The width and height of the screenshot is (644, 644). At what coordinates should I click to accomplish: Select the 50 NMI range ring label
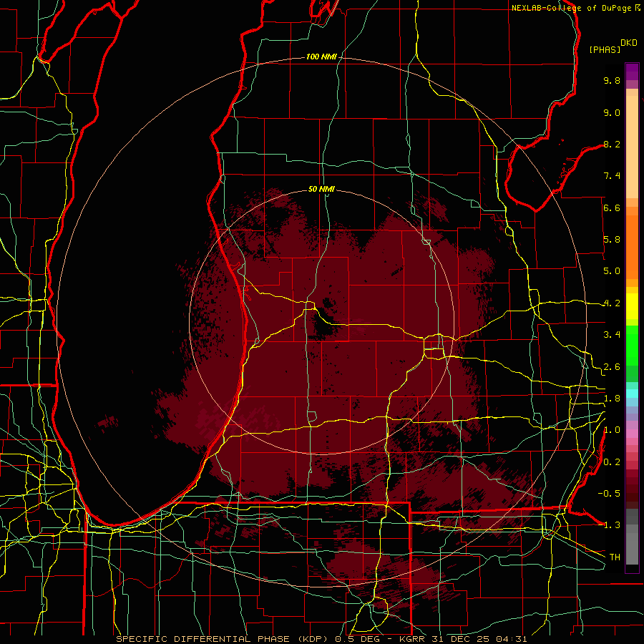[321, 189]
